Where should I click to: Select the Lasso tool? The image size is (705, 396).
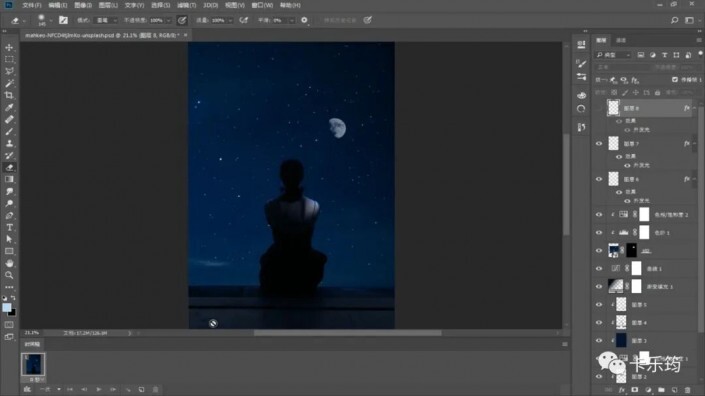coord(9,71)
